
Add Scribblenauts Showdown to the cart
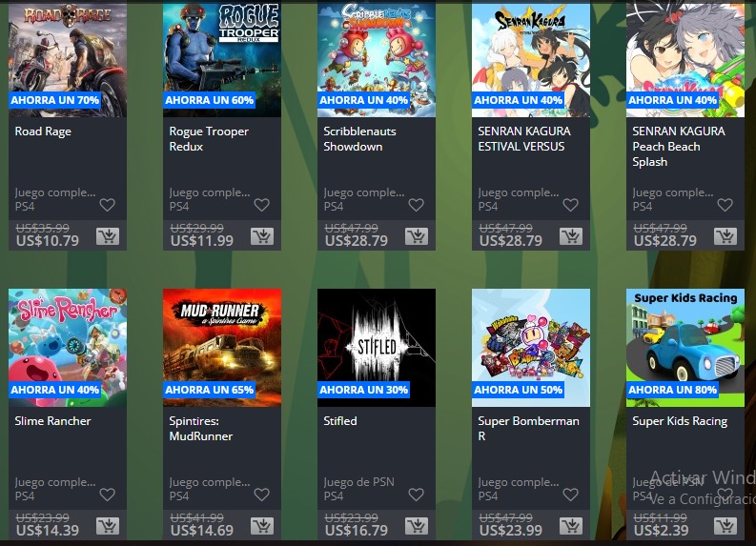417,236
